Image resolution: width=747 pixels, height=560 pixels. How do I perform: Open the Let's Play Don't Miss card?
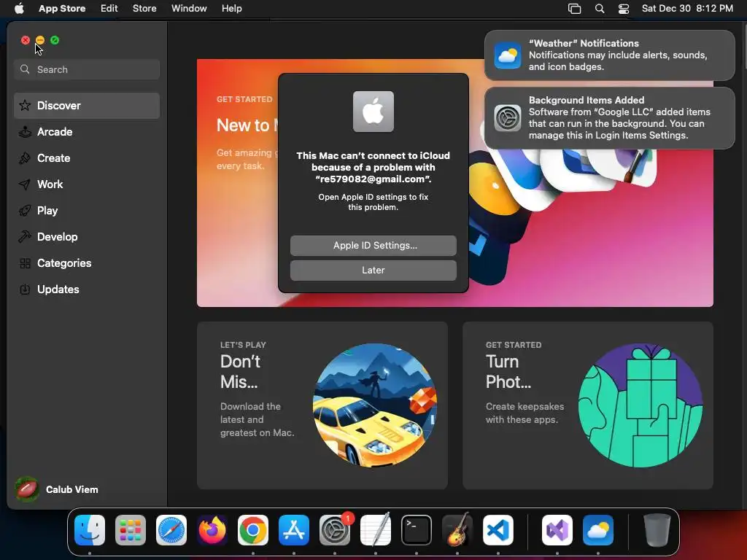[322, 405]
